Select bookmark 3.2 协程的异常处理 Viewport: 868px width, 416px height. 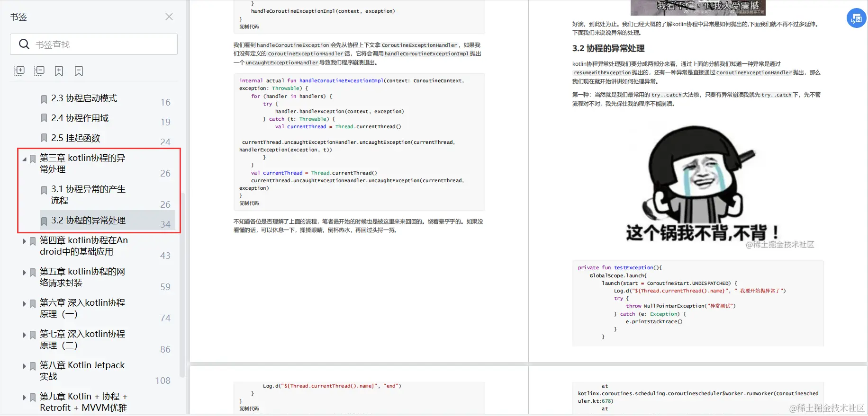click(x=88, y=221)
